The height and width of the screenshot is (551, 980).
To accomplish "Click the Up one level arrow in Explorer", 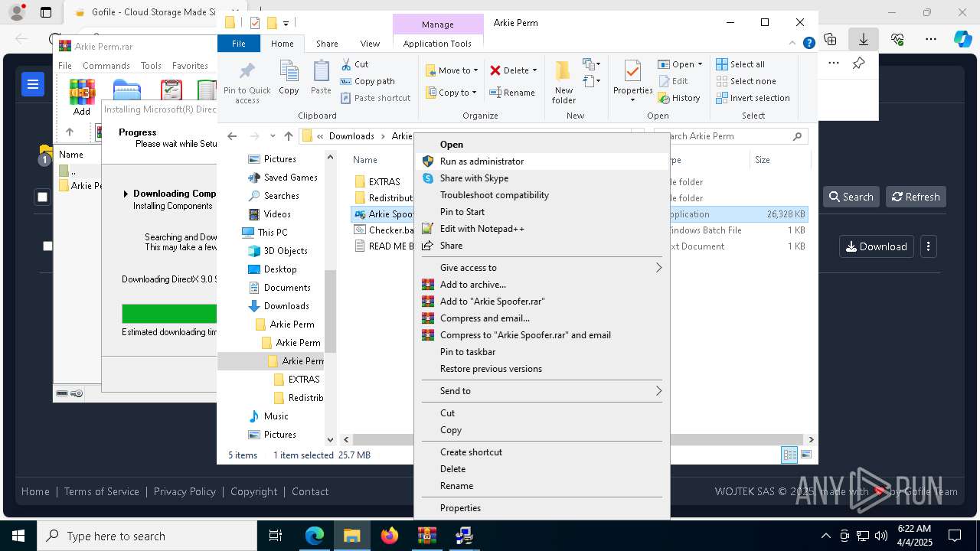I will tap(288, 136).
